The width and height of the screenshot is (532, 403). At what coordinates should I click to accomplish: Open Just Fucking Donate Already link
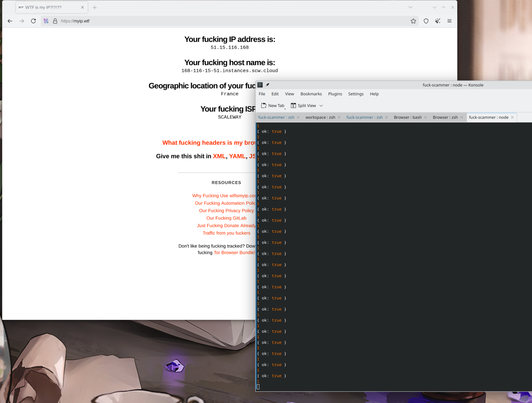pyautogui.click(x=226, y=225)
